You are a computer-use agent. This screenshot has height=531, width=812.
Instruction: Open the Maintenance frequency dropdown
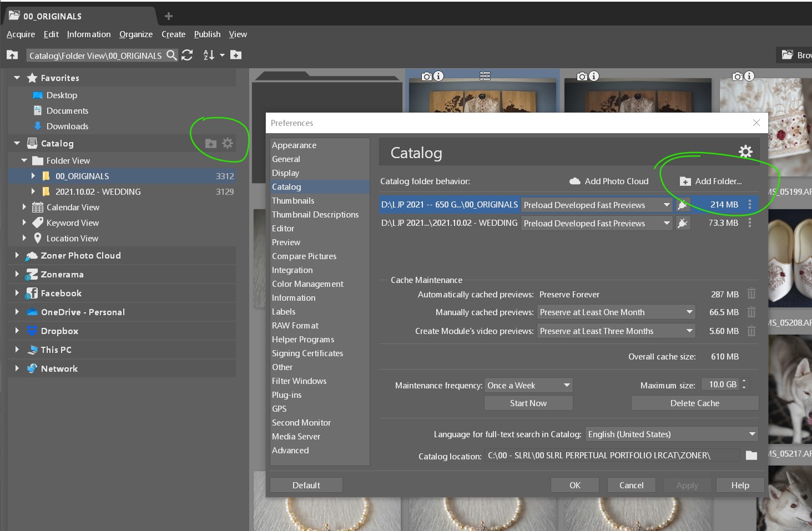click(528, 385)
